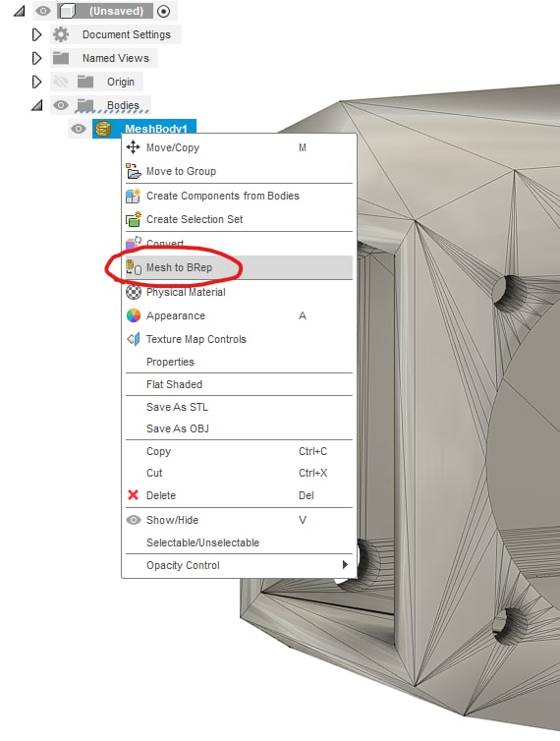Open the Opacity Control submenu arrow
This screenshot has width=560, height=741.
345,565
